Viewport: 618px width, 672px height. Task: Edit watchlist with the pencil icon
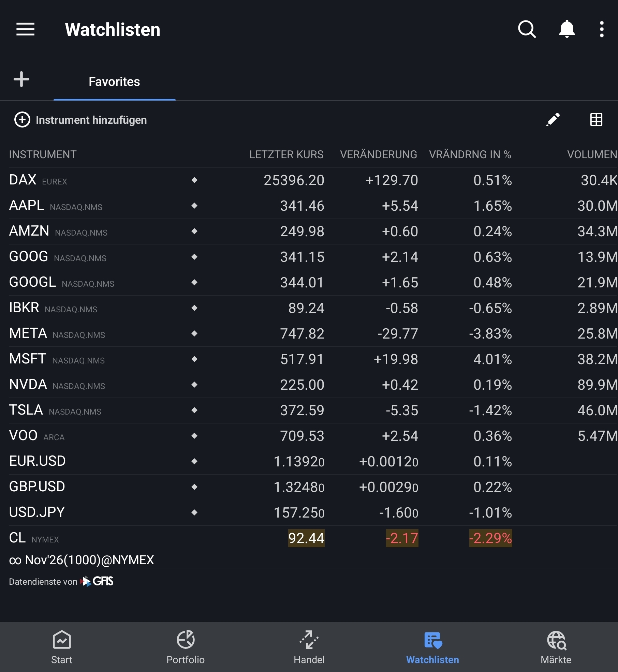click(553, 120)
